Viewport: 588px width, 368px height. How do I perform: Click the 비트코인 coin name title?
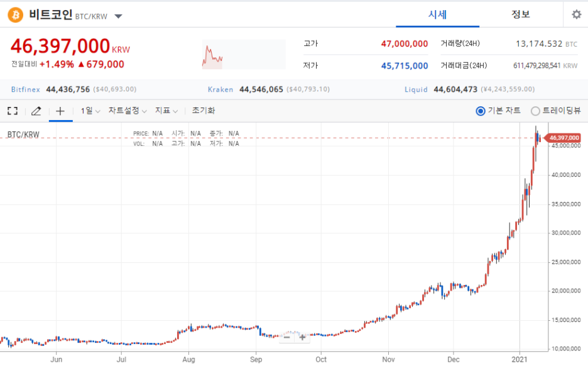tap(51, 14)
